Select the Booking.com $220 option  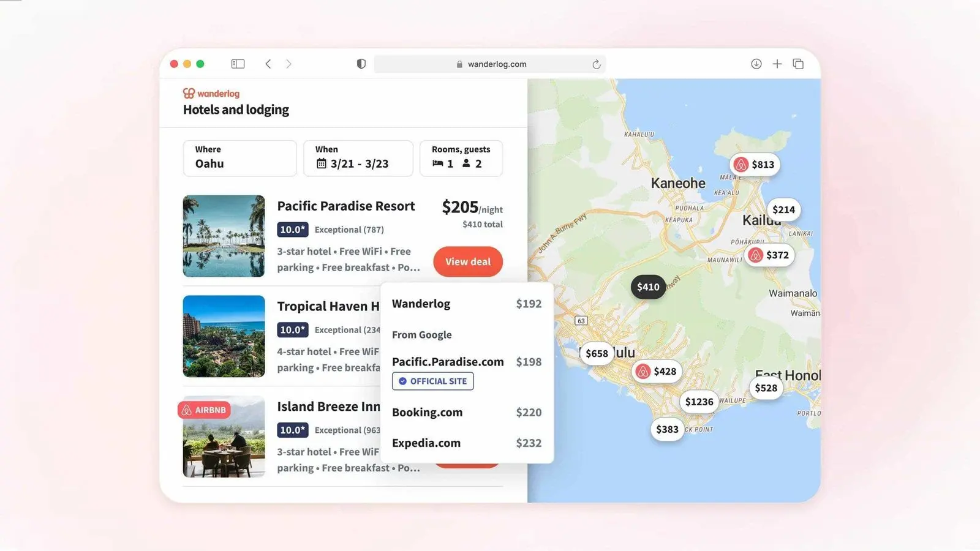tap(467, 412)
